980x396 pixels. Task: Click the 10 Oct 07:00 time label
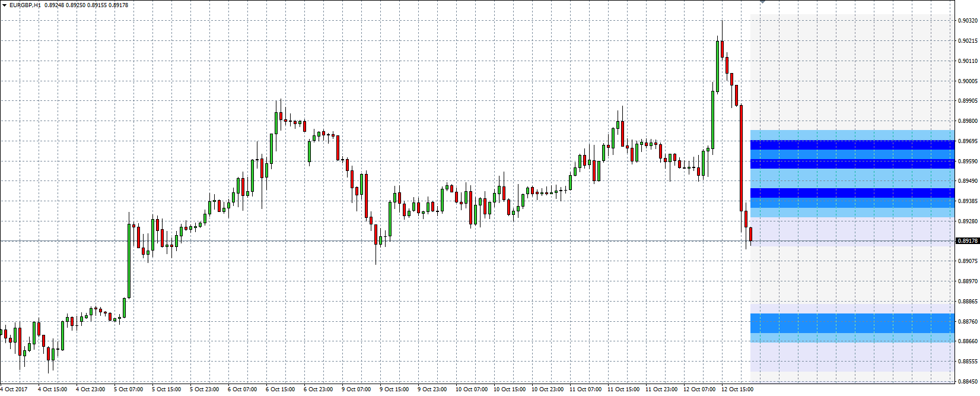pyautogui.click(x=472, y=389)
